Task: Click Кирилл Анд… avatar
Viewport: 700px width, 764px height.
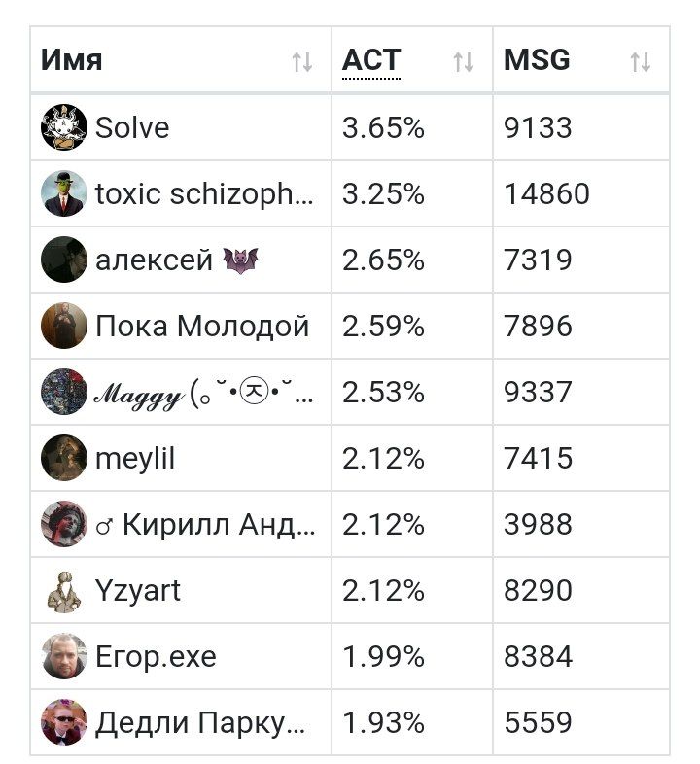Action: pos(64,524)
